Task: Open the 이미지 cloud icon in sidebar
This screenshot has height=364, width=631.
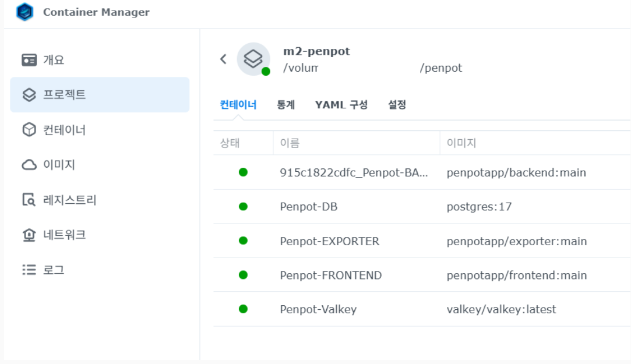Action: coord(29,165)
